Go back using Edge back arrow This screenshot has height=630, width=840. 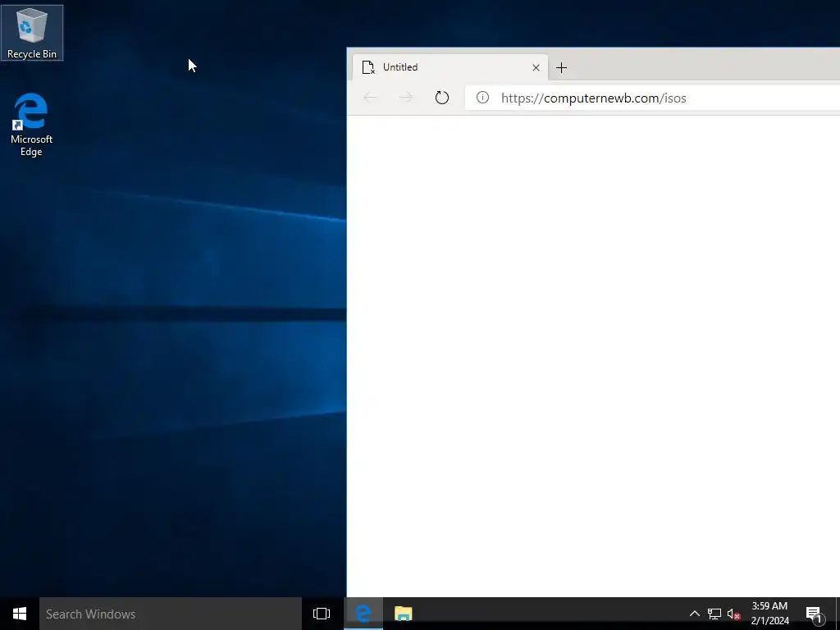pyautogui.click(x=370, y=98)
